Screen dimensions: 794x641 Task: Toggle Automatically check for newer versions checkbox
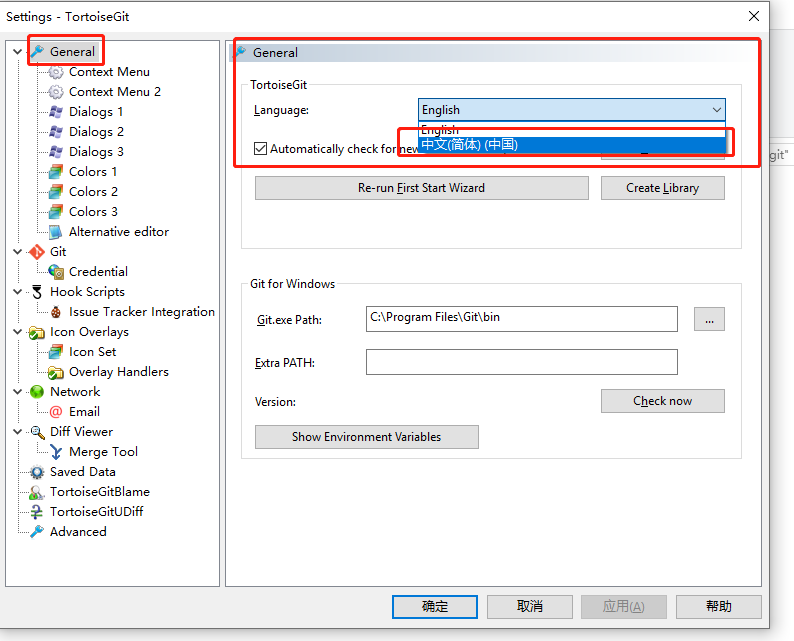click(x=260, y=149)
